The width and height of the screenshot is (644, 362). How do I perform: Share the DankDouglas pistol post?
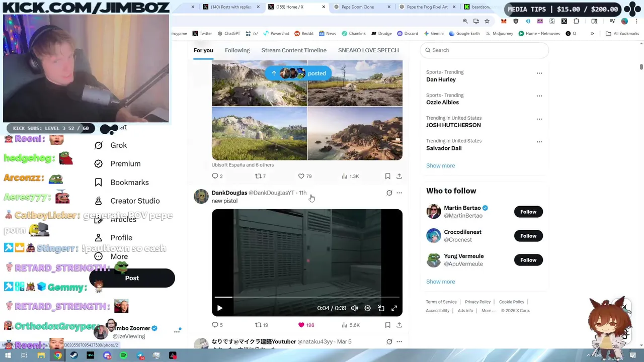click(x=399, y=325)
